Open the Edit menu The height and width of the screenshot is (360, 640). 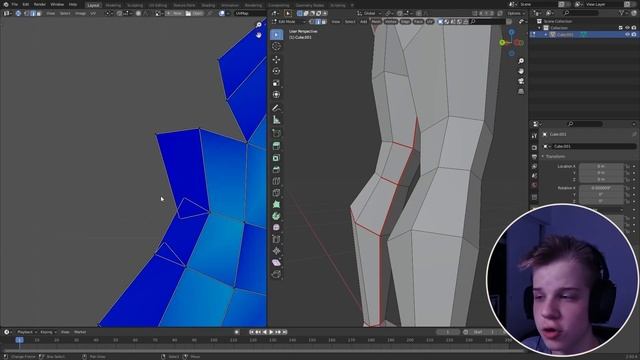coord(26,4)
